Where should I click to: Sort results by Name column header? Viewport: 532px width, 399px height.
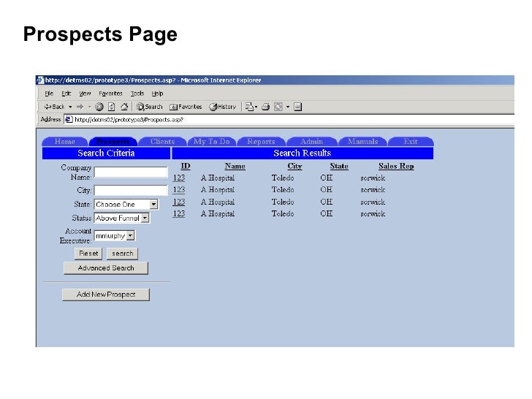235,167
